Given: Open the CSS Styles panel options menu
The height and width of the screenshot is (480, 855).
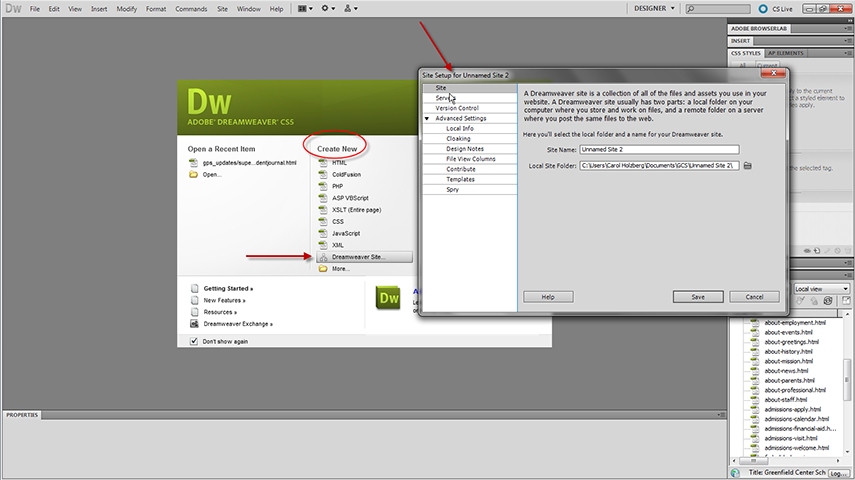Looking at the screenshot, I should pos(847,53).
